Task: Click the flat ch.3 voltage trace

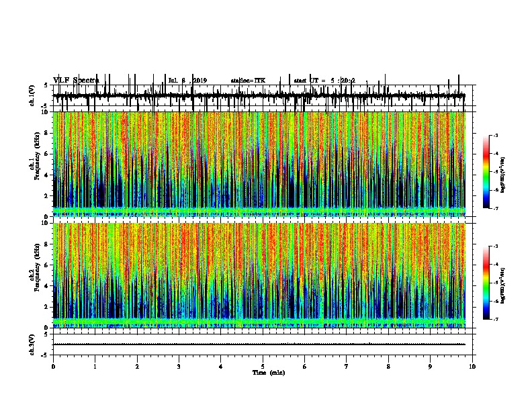Action: [259, 345]
